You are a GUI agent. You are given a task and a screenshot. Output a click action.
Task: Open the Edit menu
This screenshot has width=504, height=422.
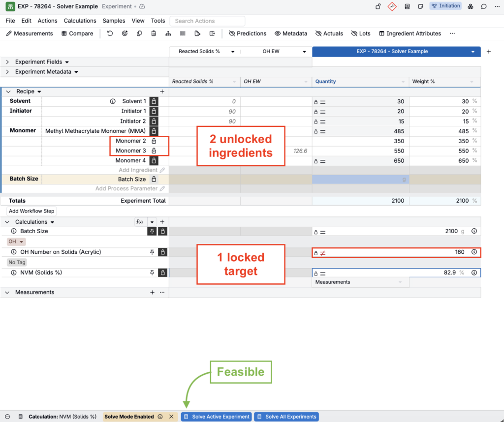[x=27, y=21]
